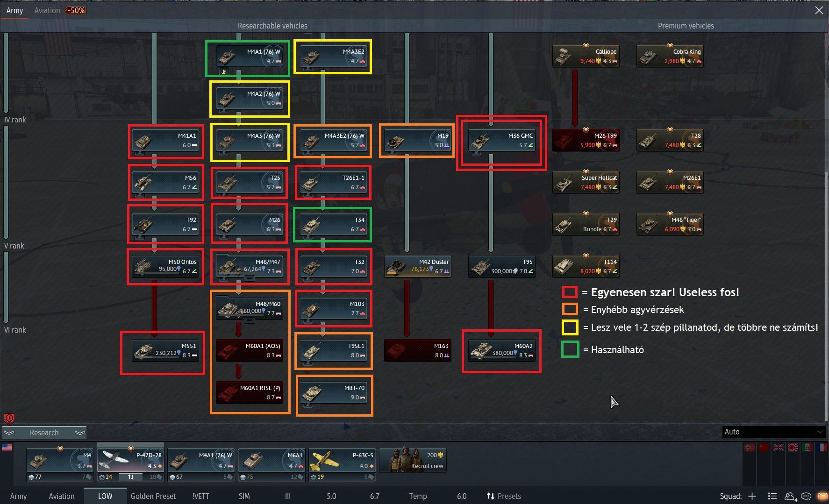
Task: Select the premium T29 bundle vehicle
Action: (x=586, y=225)
